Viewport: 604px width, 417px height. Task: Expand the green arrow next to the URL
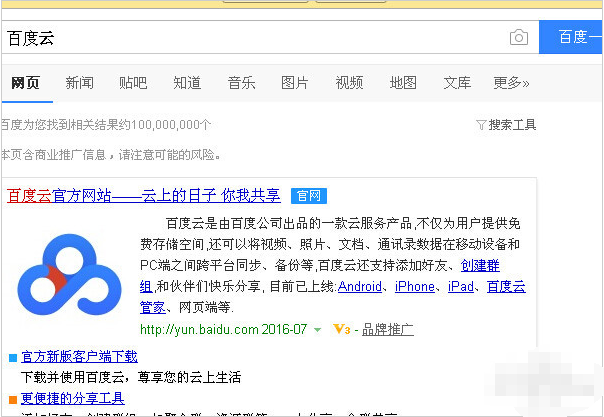coord(317,329)
